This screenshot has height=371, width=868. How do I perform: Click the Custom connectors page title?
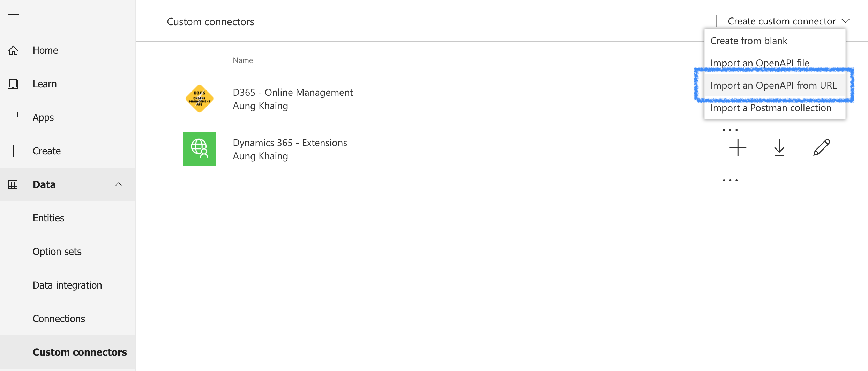coord(210,22)
